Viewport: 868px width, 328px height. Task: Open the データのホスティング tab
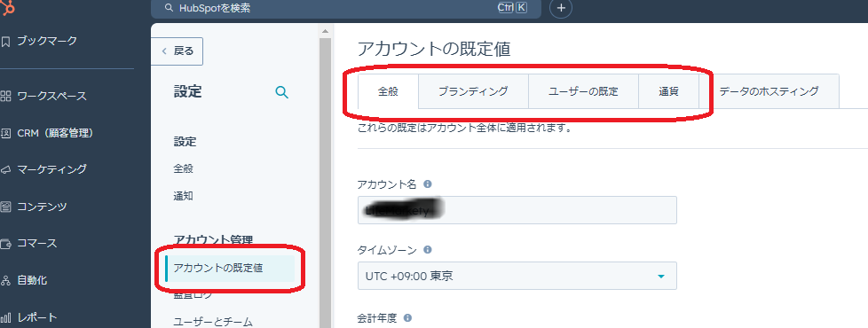pos(769,91)
